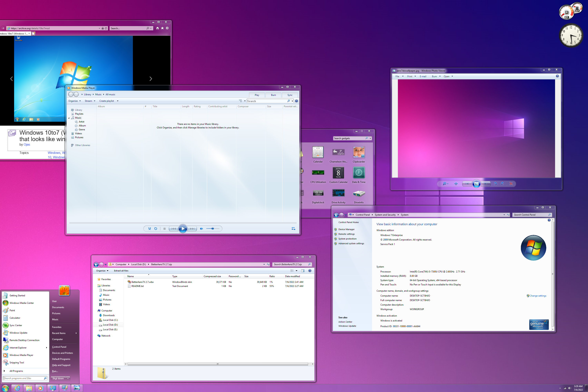Open Advanced system settings link
588x392 pixels.
[x=351, y=243]
